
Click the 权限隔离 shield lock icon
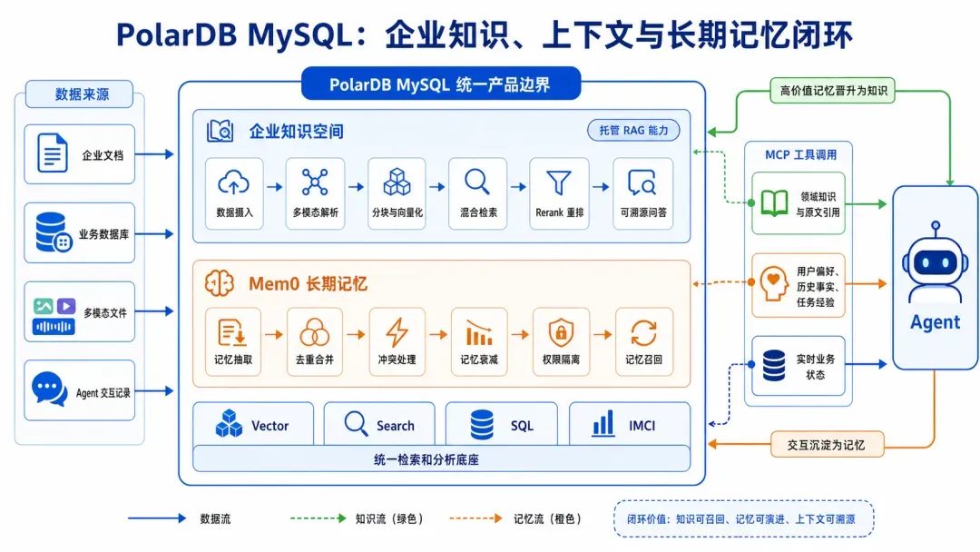561,332
